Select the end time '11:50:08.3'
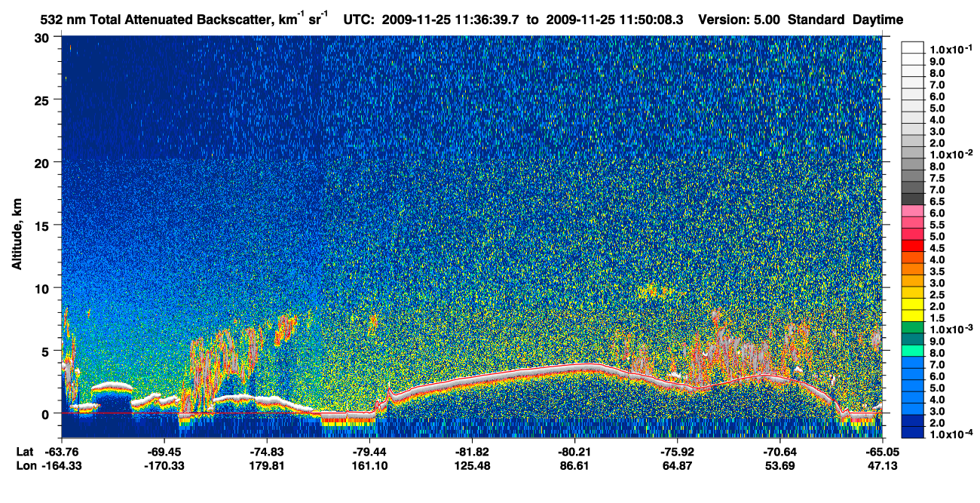The image size is (980, 503). pyautogui.click(x=653, y=20)
